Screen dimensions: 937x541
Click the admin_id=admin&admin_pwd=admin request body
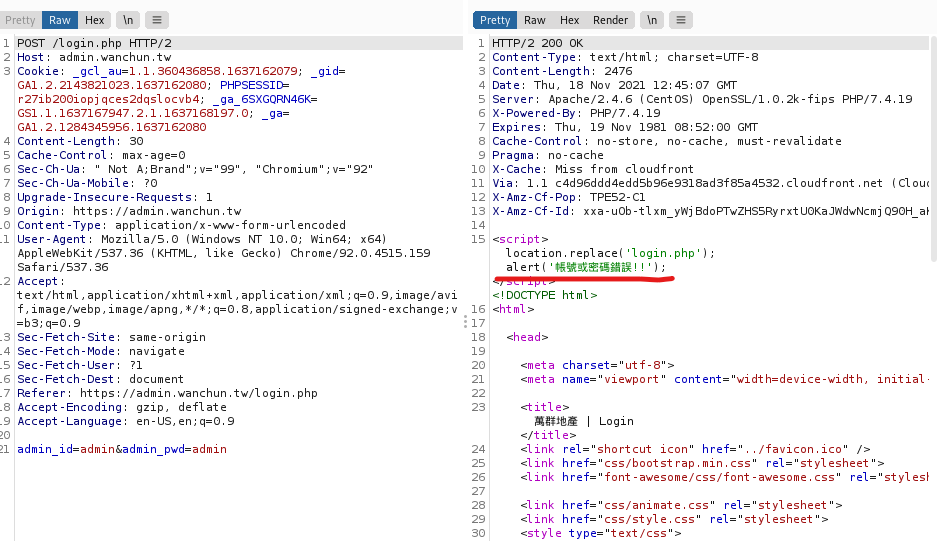point(122,450)
